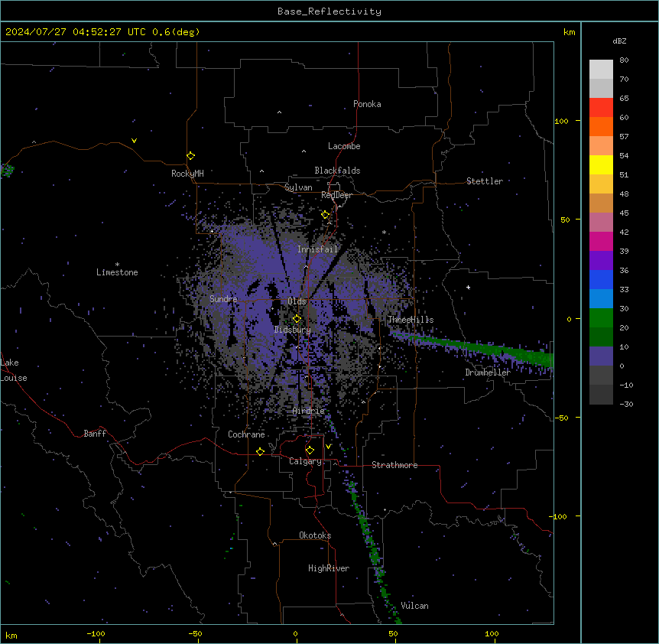Click the km unit label at top right

570,32
